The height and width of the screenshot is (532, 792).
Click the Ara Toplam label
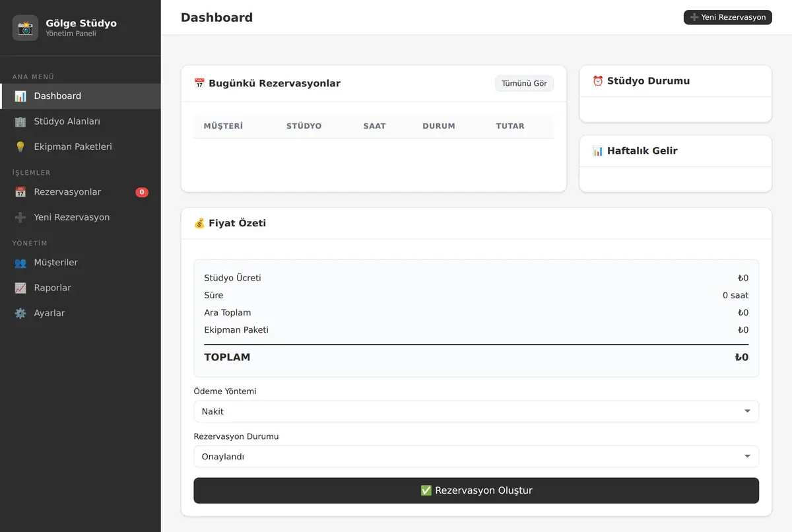228,313
